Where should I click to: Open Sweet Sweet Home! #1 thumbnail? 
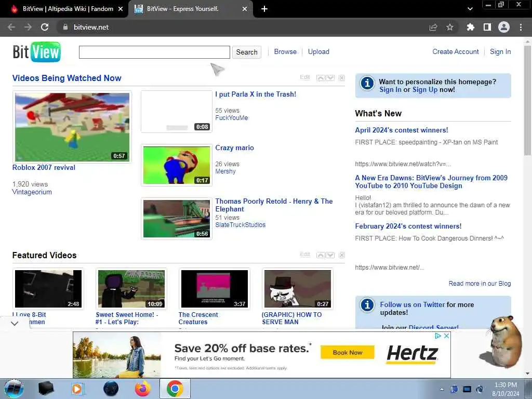131,289
